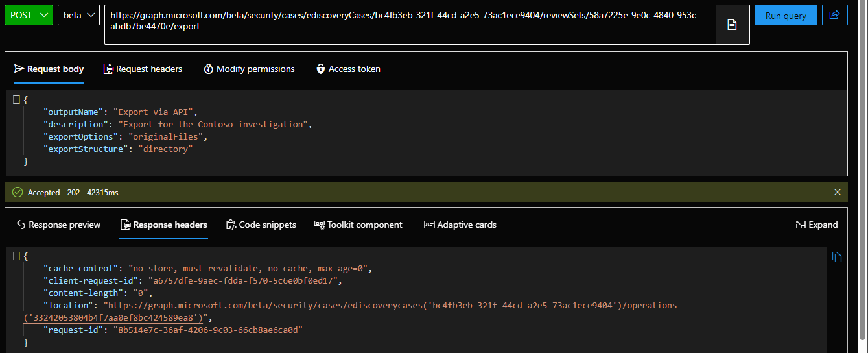Open the operations location URL link
868x353 pixels.
(392, 305)
